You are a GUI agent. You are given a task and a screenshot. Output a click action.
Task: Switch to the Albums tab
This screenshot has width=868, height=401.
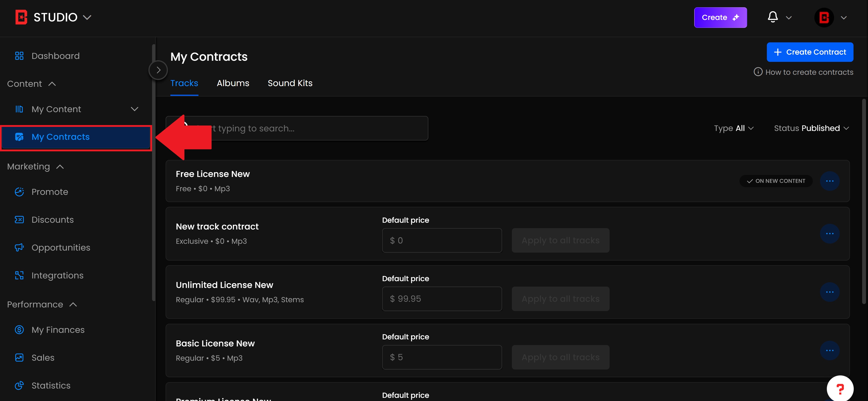(x=233, y=83)
